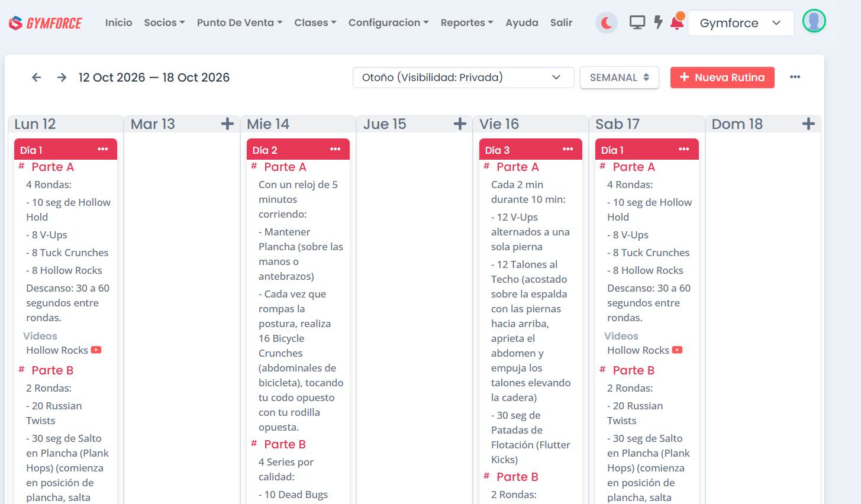Expand the Reportes menu
This screenshot has height=504, width=861.
click(x=467, y=22)
